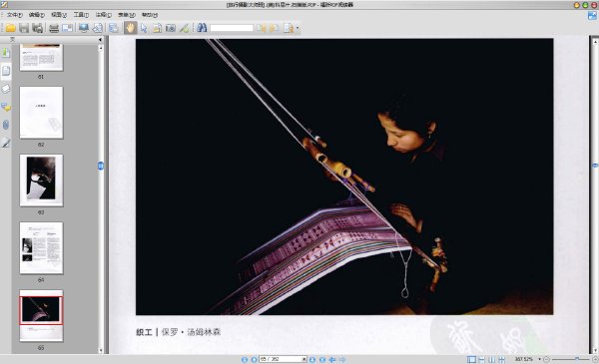Screen dimensions: 599x364
Task: Open the 表单 (Forms) menu
Action: (x=127, y=15)
